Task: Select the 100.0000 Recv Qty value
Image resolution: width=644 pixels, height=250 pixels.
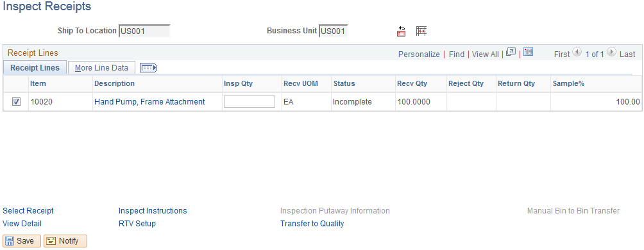Action: coord(414,102)
